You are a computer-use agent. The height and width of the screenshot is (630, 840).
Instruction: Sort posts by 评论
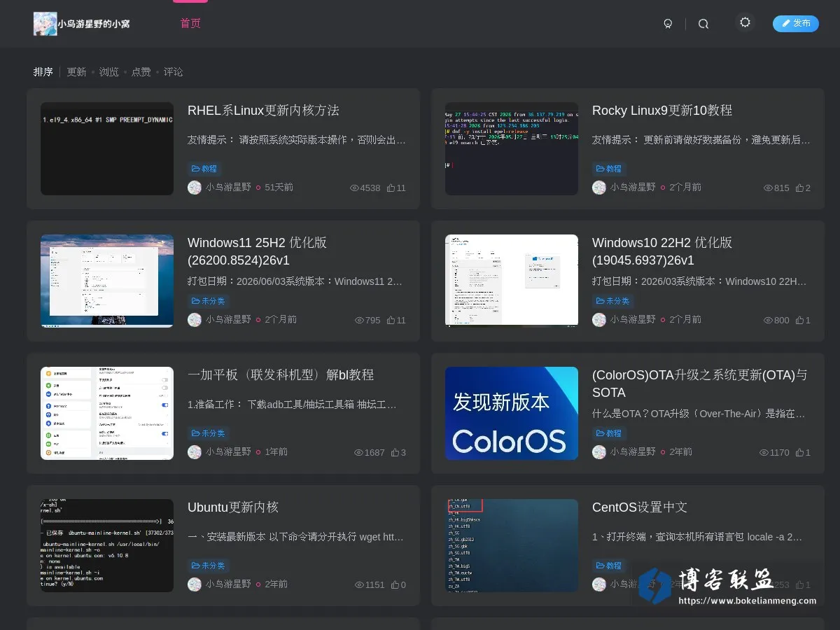tap(173, 72)
